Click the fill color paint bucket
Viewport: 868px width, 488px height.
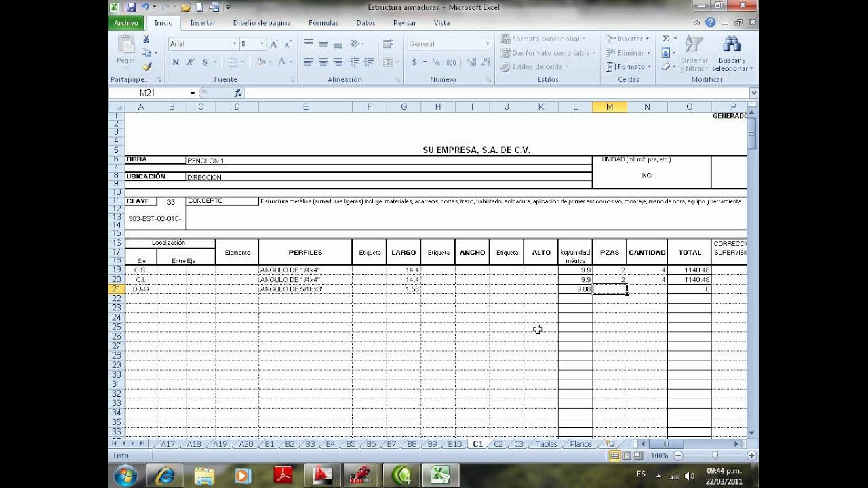260,62
